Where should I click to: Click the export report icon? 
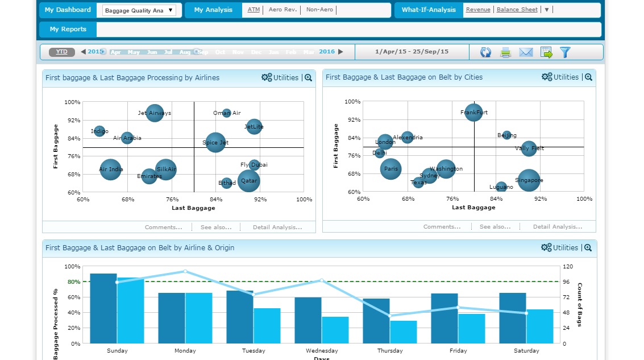tap(546, 52)
